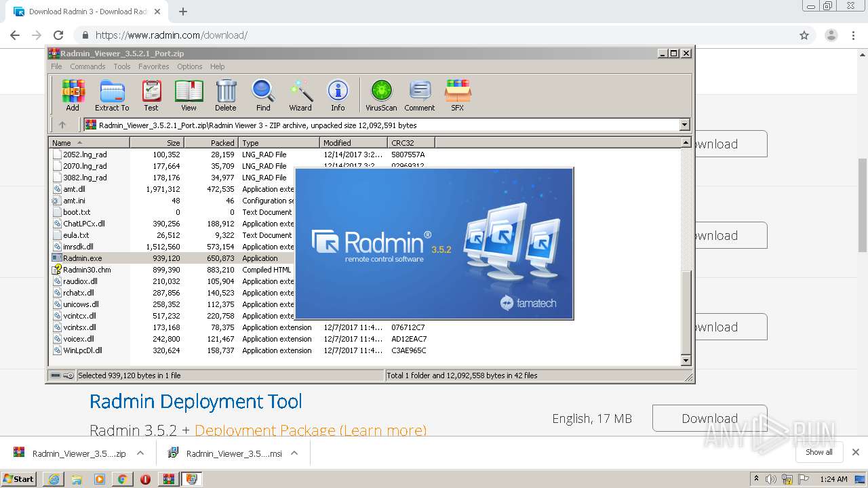Run the Test archive tool
Screen dimensions: 868x488
(151, 96)
